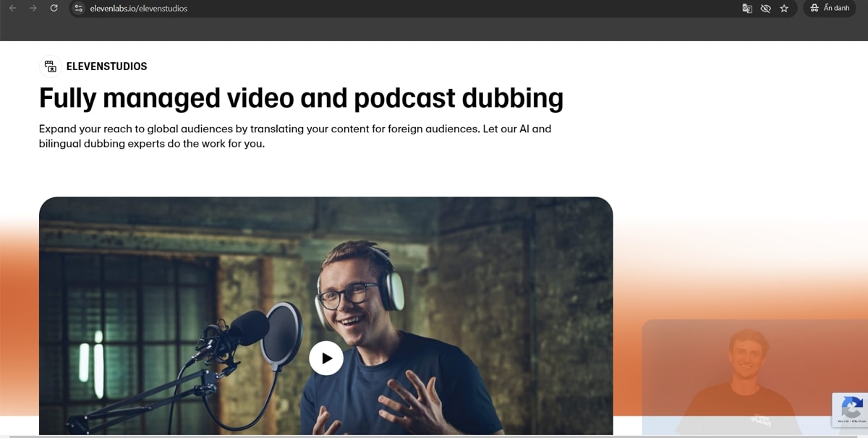Click the ElevenStudios round logo icon

[x=50, y=66]
